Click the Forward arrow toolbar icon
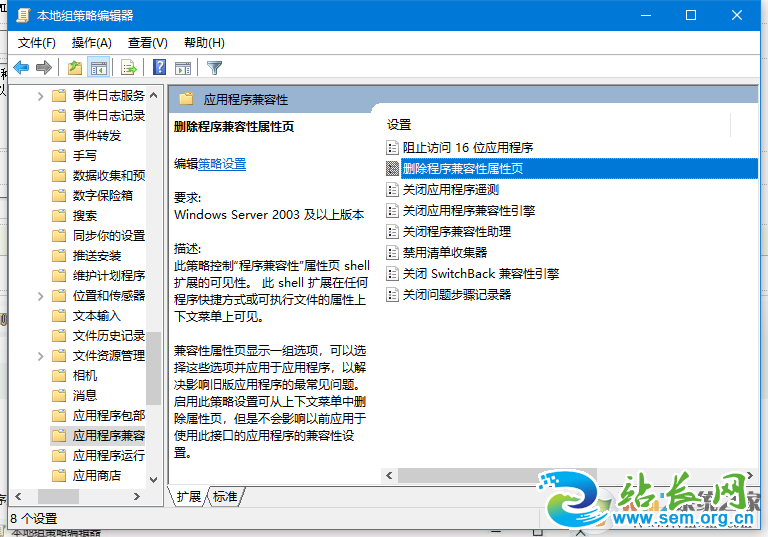The image size is (768, 537). tap(43, 68)
